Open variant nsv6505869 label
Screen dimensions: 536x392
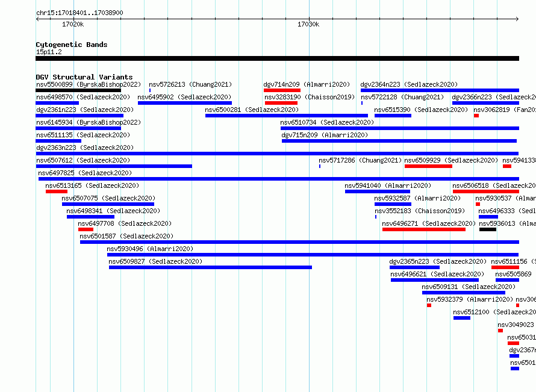(x=514, y=274)
